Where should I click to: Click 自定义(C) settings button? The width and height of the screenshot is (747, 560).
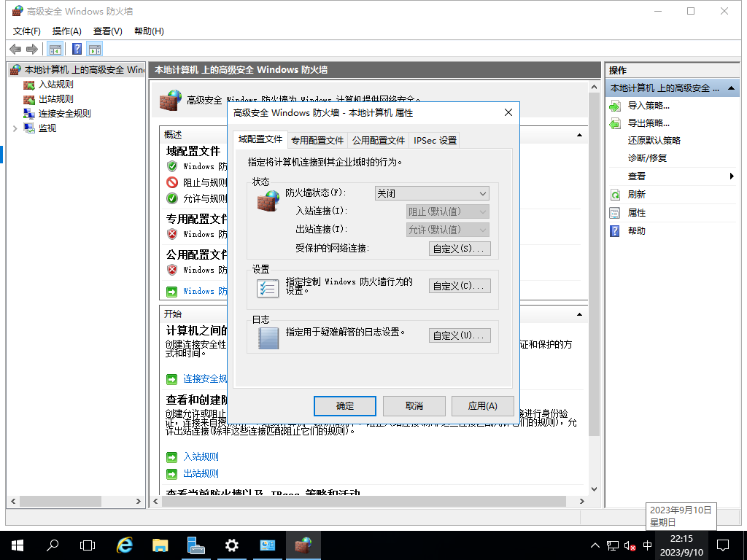coord(460,286)
